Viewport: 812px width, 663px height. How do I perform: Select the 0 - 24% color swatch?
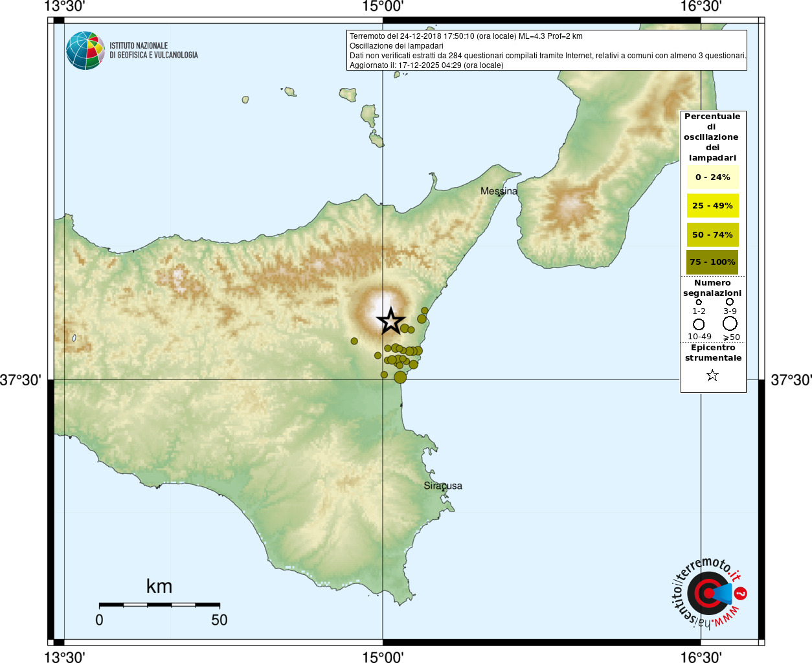712,177
